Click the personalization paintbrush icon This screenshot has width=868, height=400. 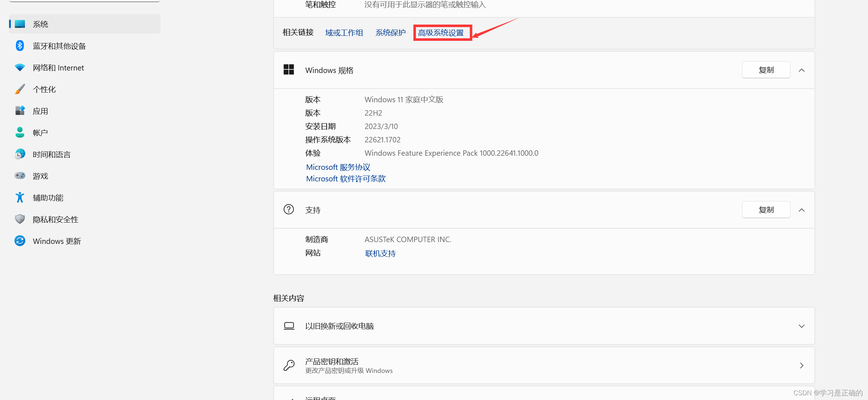point(20,89)
